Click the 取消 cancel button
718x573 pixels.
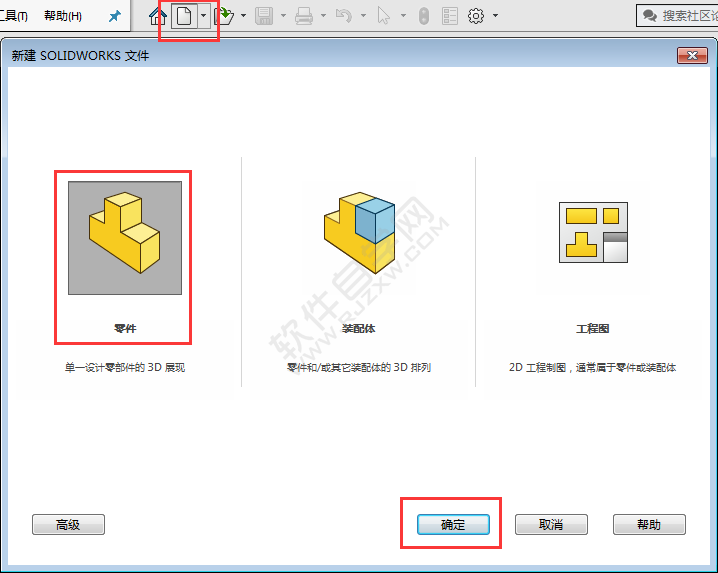coord(551,524)
